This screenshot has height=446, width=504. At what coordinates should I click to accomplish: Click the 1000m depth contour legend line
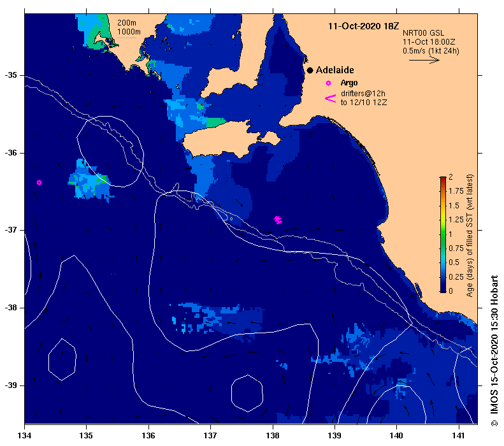(x=127, y=38)
